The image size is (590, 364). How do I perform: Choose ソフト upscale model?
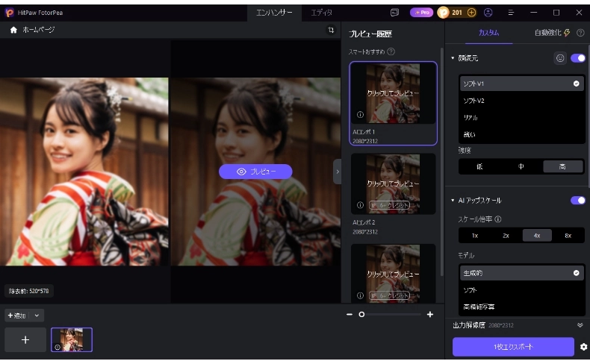point(521,290)
